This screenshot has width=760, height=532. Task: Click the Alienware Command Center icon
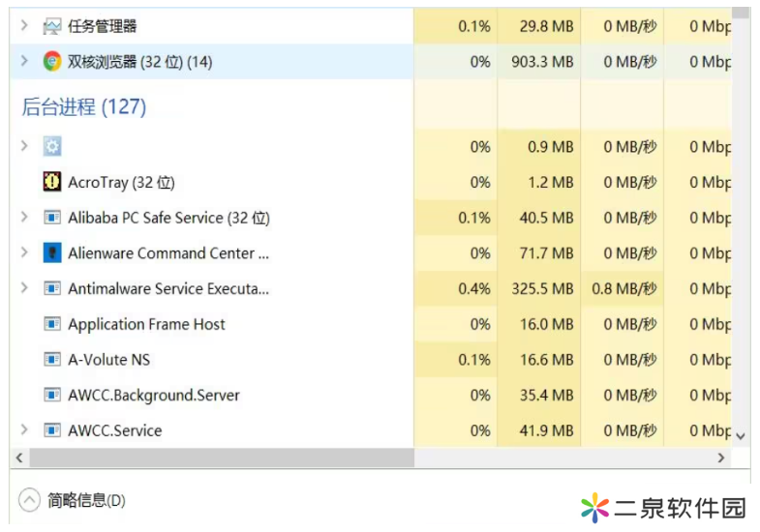[52, 252]
